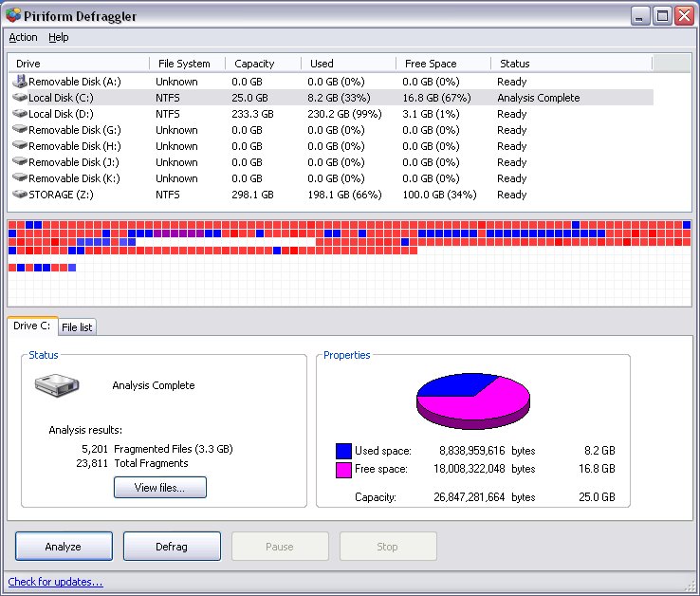The width and height of the screenshot is (700, 596).
Task: Click the hard drive icon in Status panel
Action: (58, 384)
